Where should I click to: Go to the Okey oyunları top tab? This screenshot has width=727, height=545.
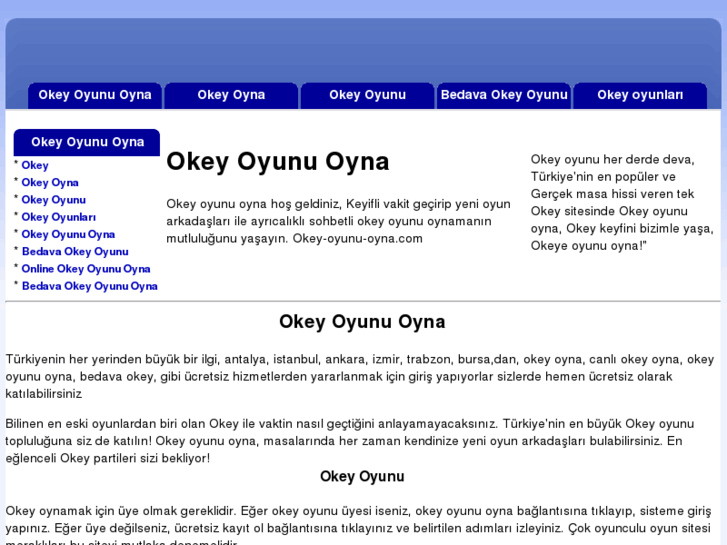tap(640, 95)
